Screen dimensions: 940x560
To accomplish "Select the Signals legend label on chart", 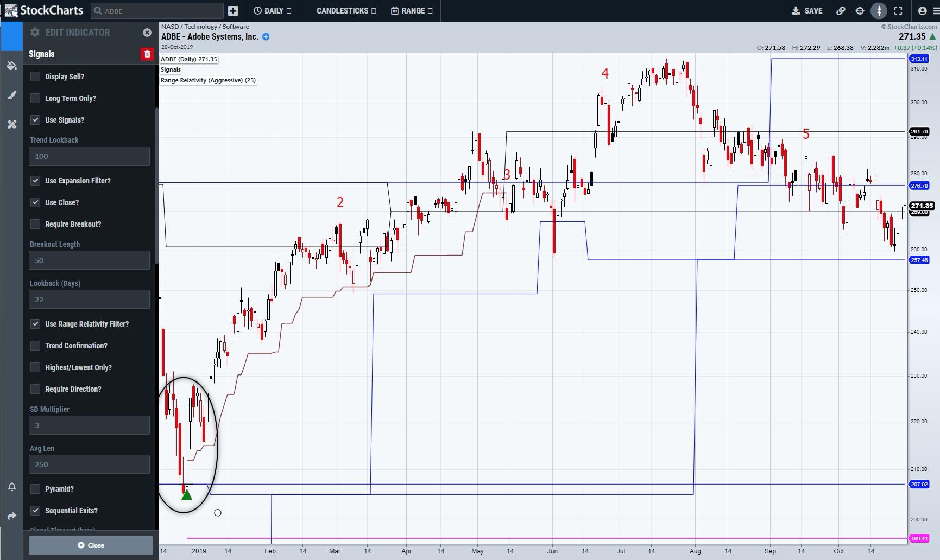I will tap(171, 69).
